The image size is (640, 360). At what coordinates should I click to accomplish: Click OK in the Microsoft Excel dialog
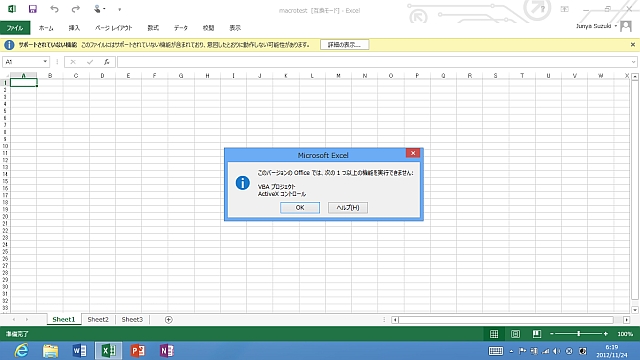click(300, 207)
